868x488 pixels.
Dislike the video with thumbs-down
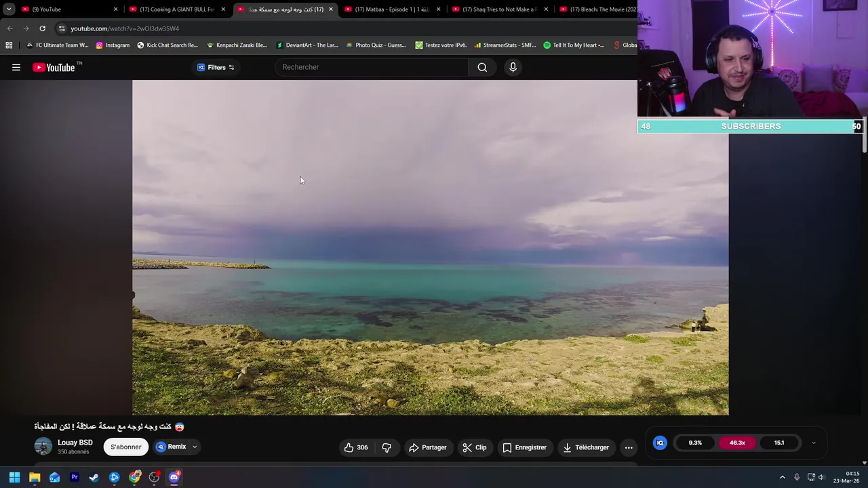tap(387, 447)
